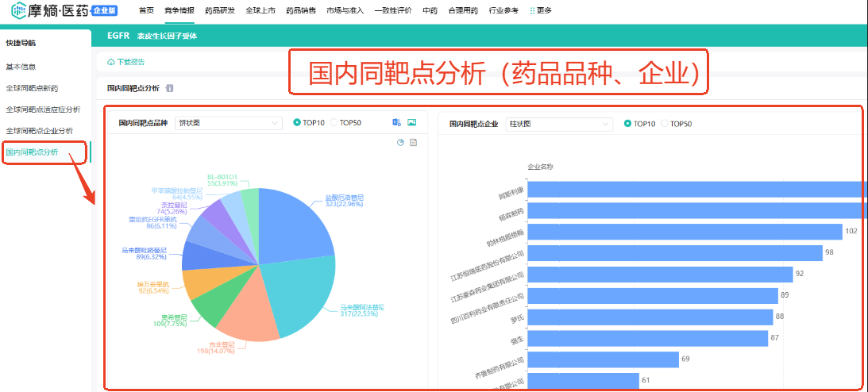
Task: Open the 柱状图 chart type dropdown
Action: pyautogui.click(x=559, y=124)
